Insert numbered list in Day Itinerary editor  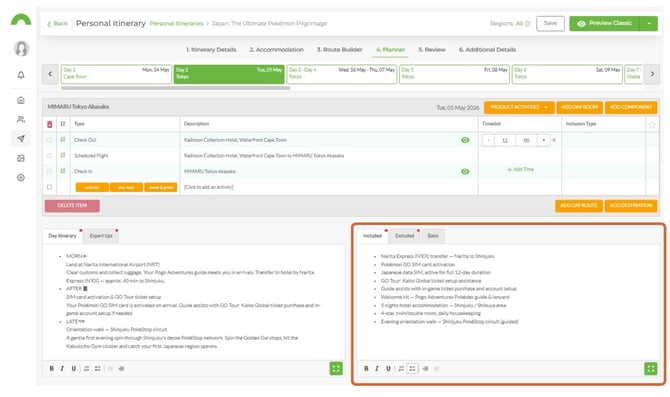pos(86,368)
